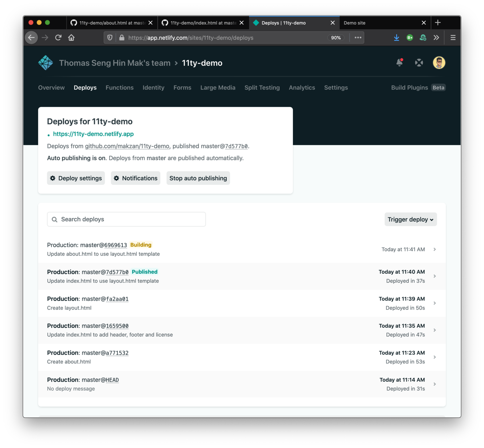Image resolution: width=484 pixels, height=448 pixels.
Task: Focus the Search deploys field
Action: [x=126, y=219]
